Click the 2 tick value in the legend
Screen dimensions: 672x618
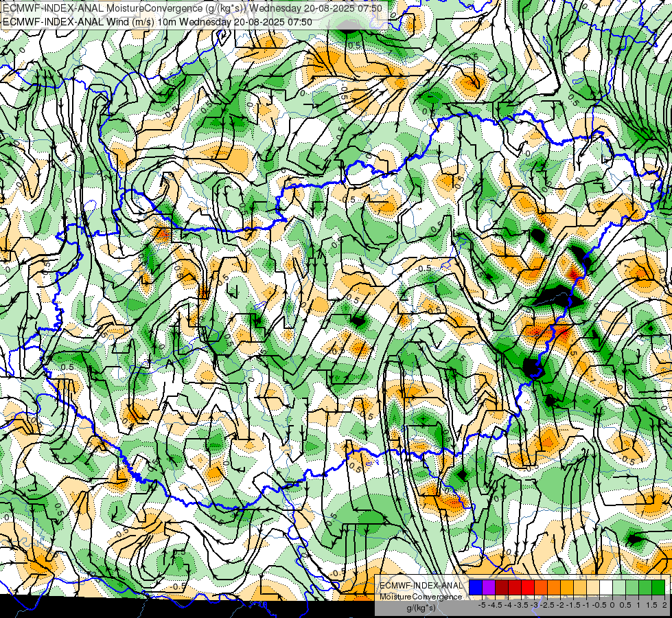[664, 605]
